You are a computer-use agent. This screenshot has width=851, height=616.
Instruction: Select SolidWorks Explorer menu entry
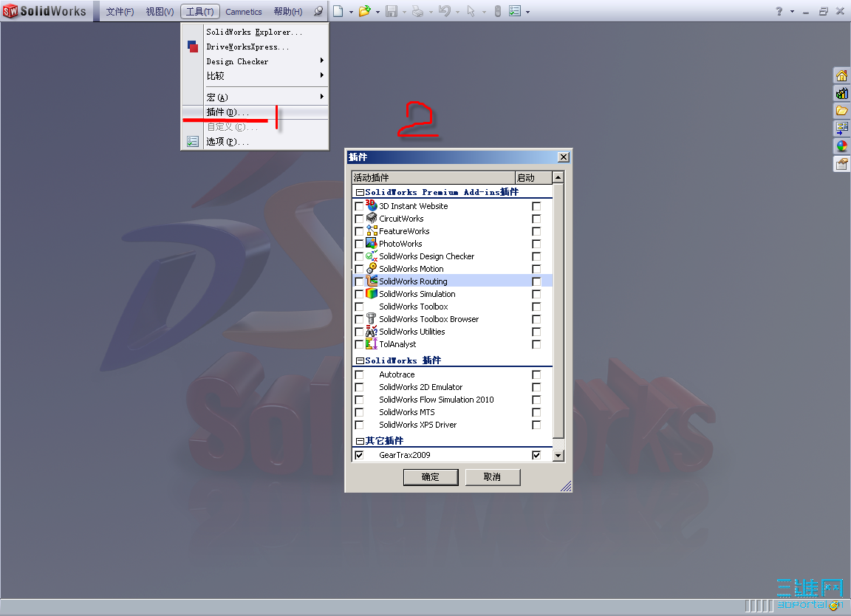tap(255, 32)
